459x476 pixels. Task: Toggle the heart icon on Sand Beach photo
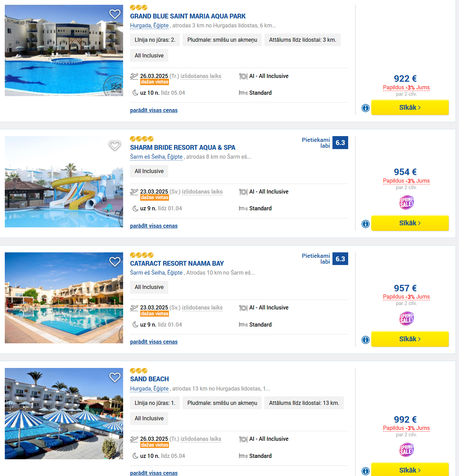coord(115,377)
